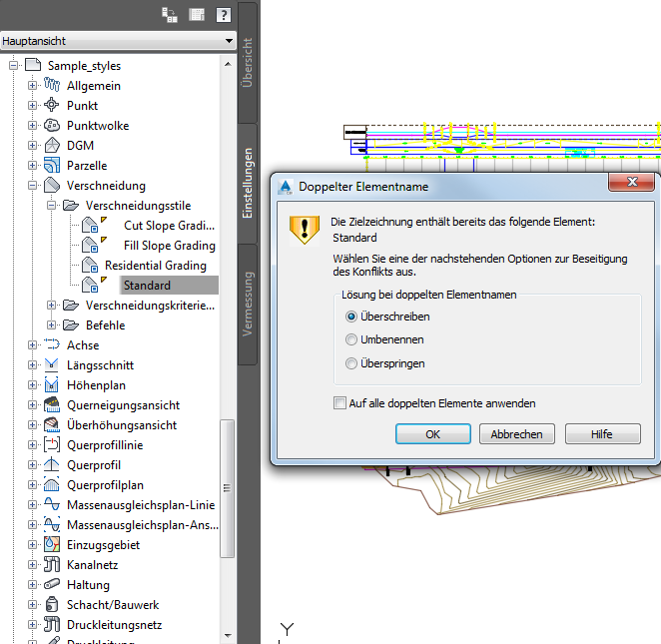The width and height of the screenshot is (661, 644).
Task: Click the Achse alignment icon
Action: coord(52,344)
